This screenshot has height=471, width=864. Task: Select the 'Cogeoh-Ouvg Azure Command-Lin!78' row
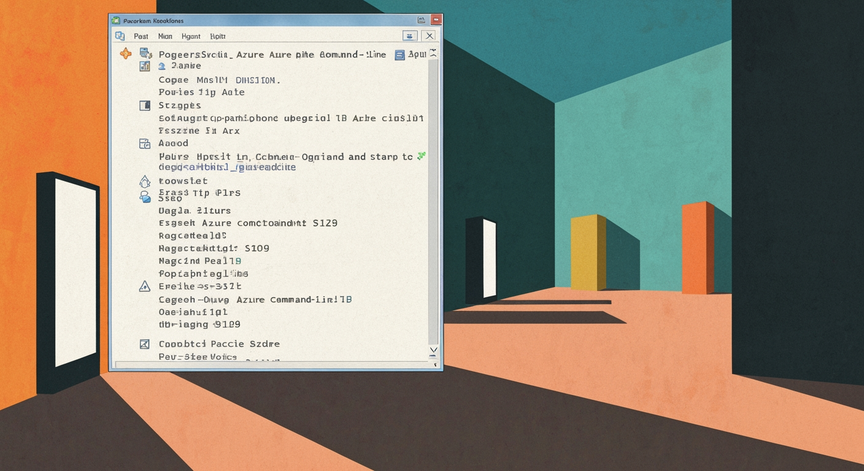255,300
